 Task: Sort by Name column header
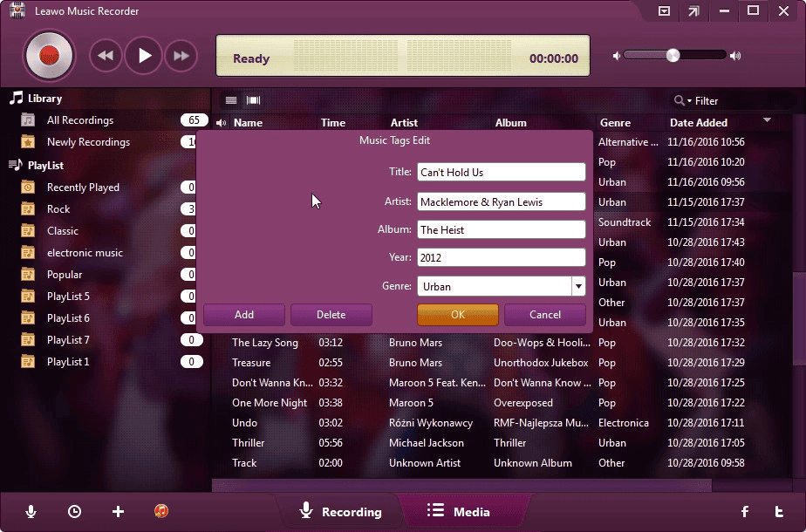coord(248,122)
